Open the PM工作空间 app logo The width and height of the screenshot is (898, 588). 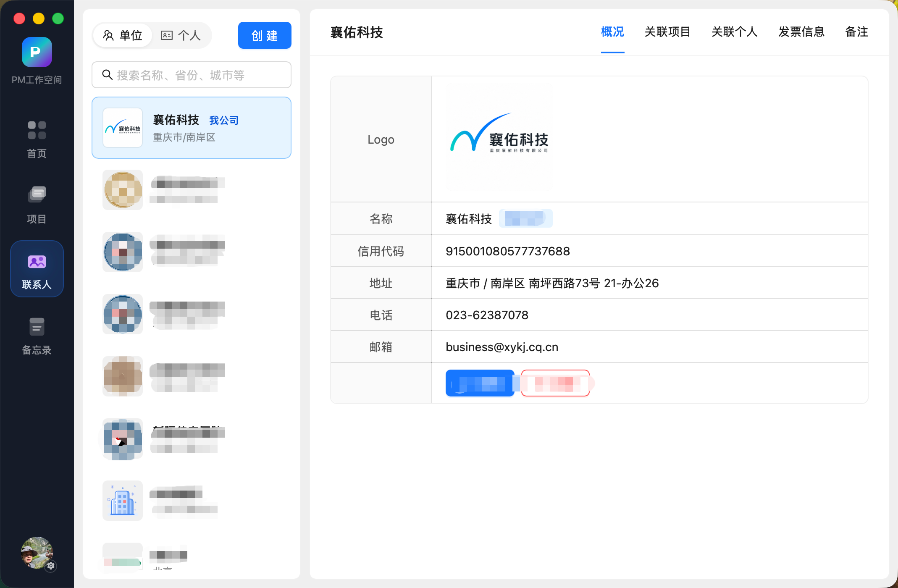(37, 52)
